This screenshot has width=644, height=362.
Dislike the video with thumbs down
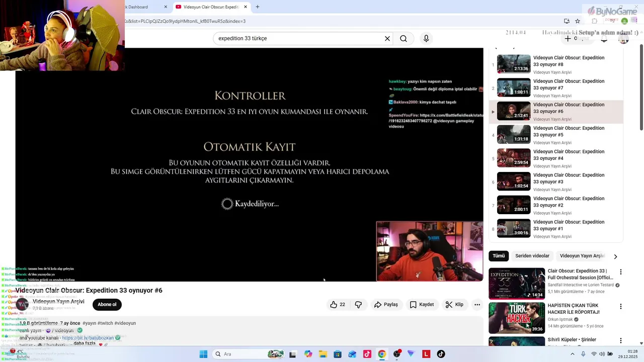[358, 305]
